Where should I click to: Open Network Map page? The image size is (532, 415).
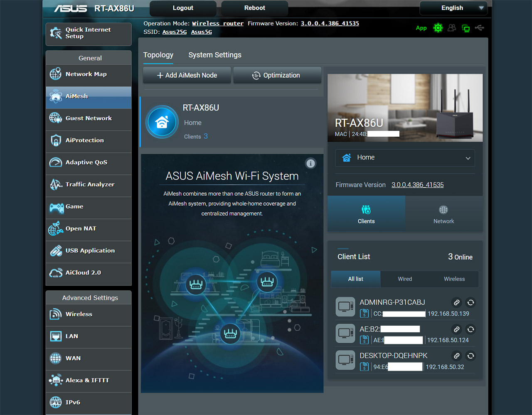(89, 75)
